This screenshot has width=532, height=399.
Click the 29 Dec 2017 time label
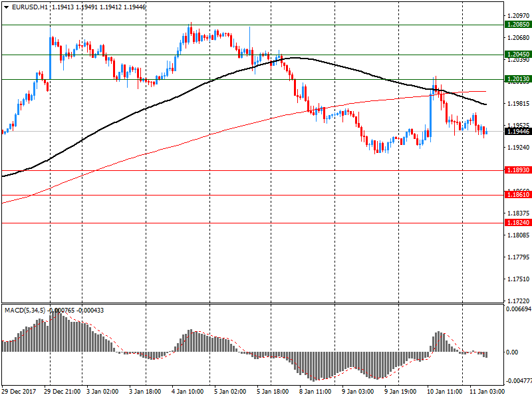(20, 392)
